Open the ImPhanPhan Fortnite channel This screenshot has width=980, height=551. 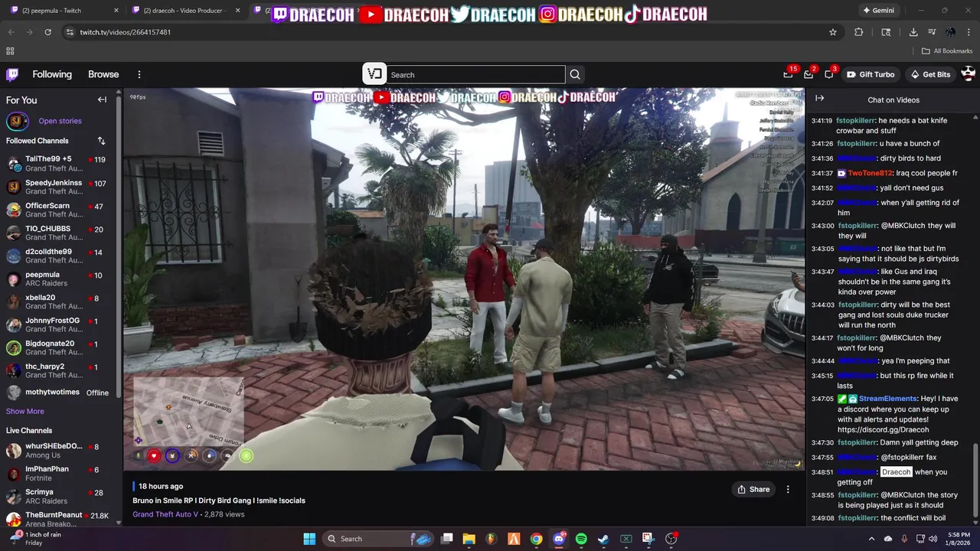tap(58, 473)
